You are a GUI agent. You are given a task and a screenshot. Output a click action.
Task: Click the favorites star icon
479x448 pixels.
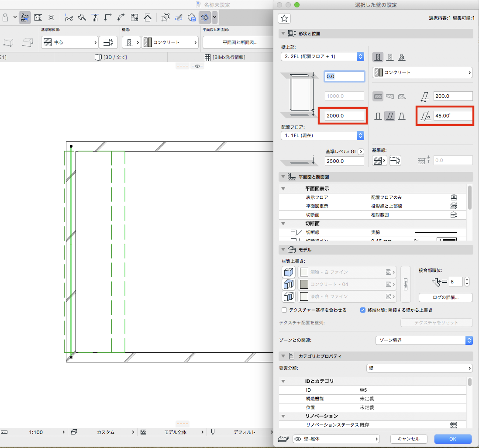point(284,18)
